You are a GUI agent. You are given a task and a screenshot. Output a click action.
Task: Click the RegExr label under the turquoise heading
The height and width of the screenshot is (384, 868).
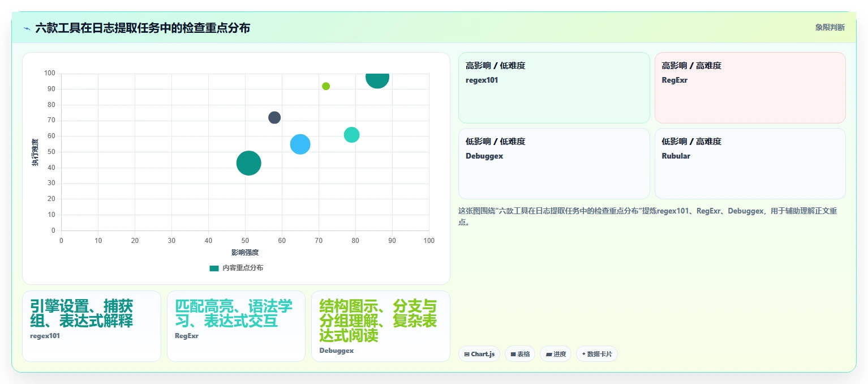(187, 336)
